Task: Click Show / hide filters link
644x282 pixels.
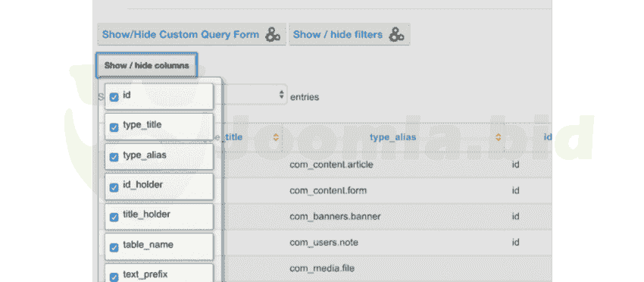Action: [x=338, y=35]
